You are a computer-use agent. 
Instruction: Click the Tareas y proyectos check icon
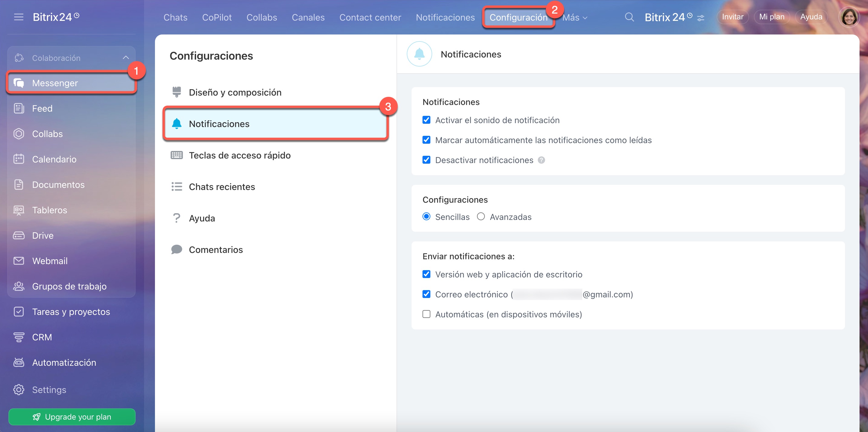[19, 312]
